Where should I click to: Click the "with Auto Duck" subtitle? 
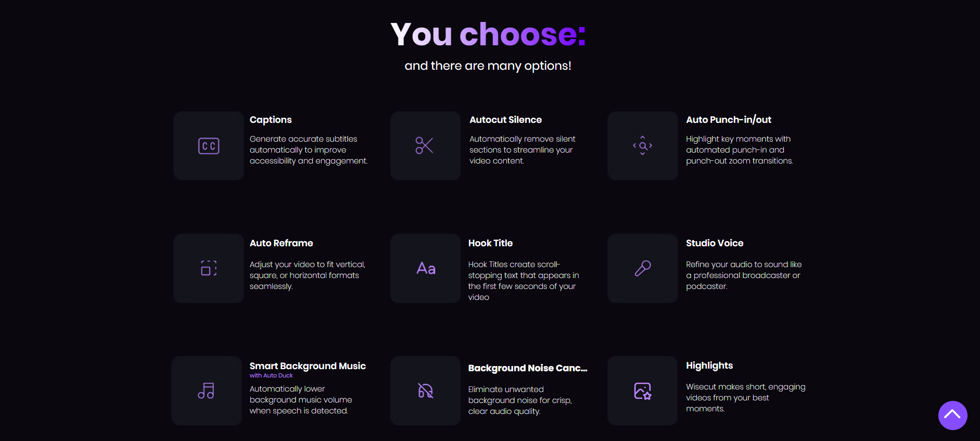click(x=271, y=375)
